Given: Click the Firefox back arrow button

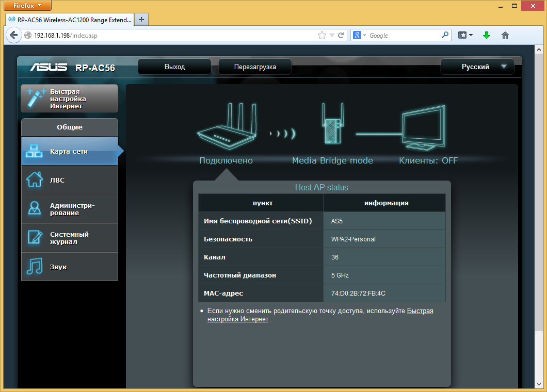Looking at the screenshot, I should tap(13, 35).
